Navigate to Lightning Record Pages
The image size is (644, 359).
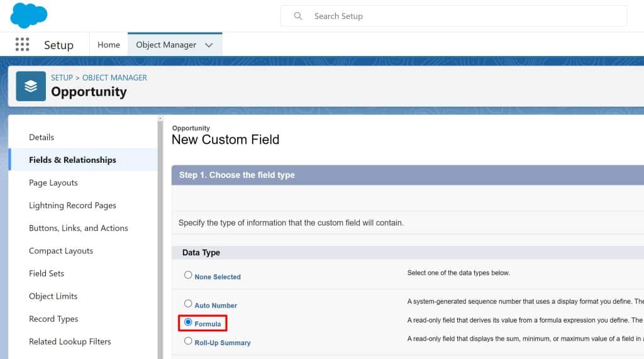coord(72,205)
